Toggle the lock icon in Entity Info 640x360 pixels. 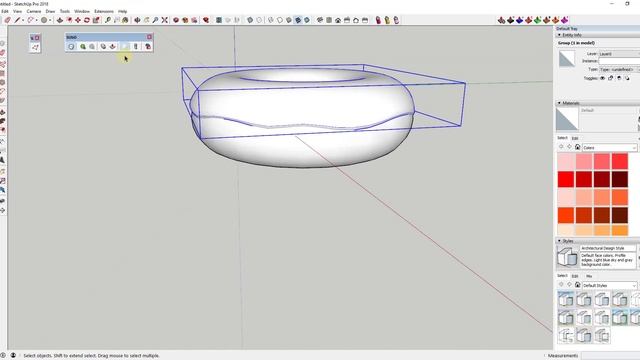point(611,78)
